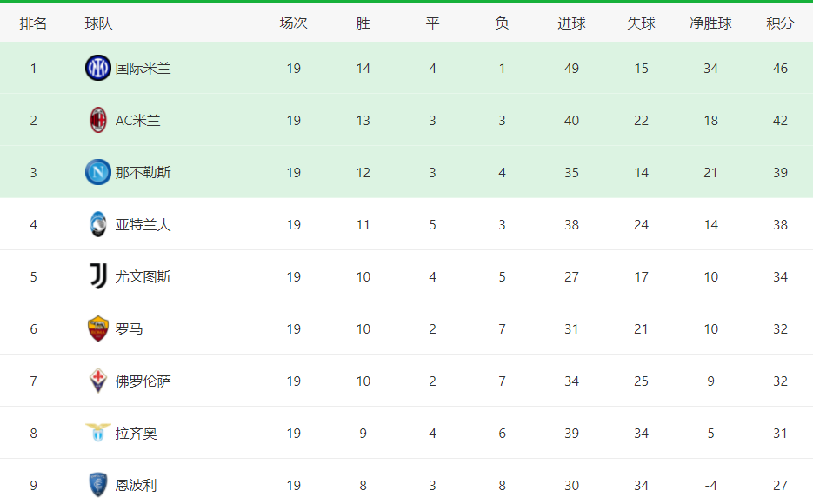The height and width of the screenshot is (504, 813).
Task: Select the 尤文图斯 team name
Action: (143, 276)
